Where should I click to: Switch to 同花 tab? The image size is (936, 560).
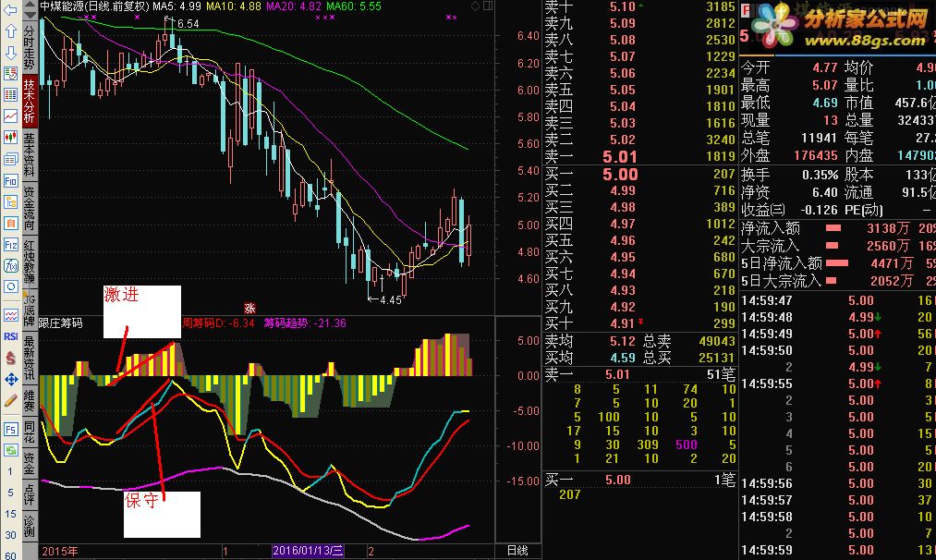click(x=30, y=432)
